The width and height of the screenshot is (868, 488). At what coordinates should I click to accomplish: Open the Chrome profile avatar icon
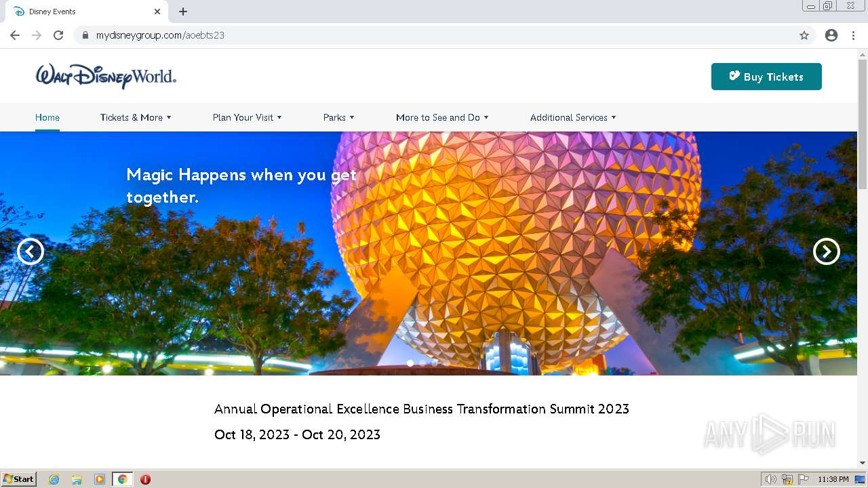point(831,35)
